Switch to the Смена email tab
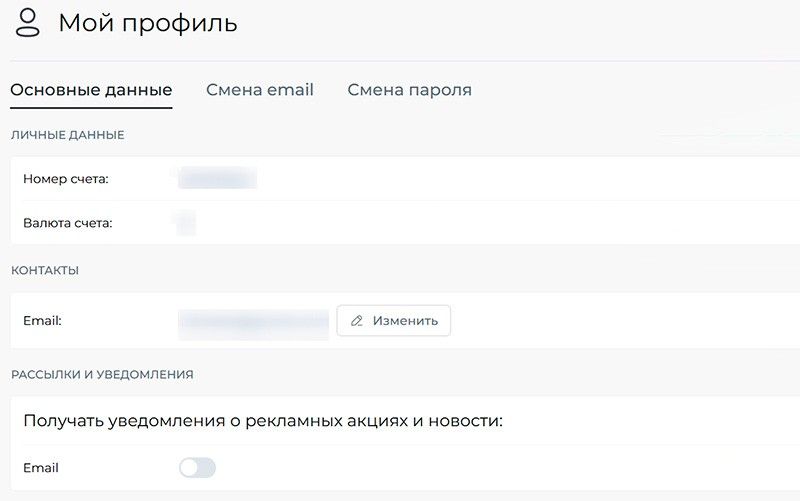The height and width of the screenshot is (501, 800). pyautogui.click(x=260, y=90)
